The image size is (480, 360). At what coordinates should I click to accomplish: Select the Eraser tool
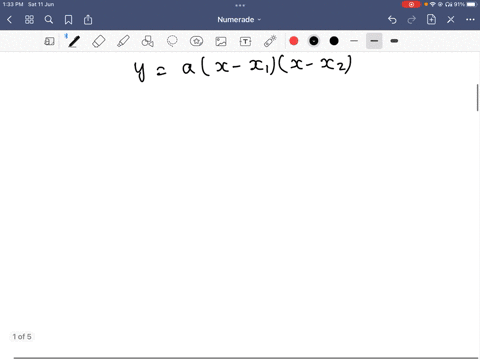[x=99, y=41]
